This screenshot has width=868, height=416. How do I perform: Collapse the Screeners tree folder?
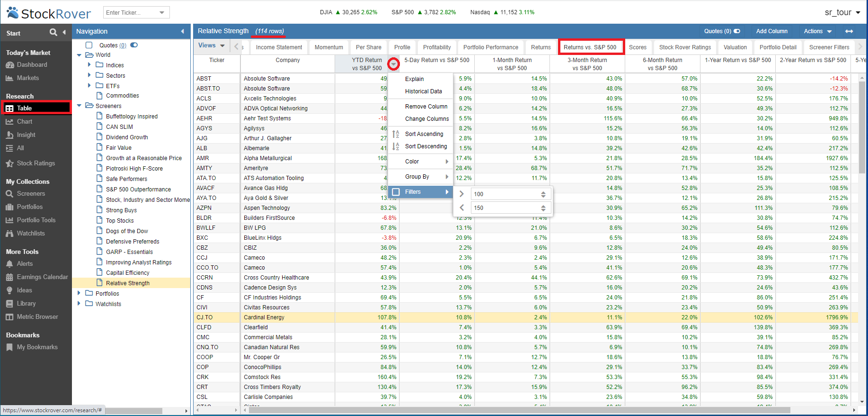point(79,106)
